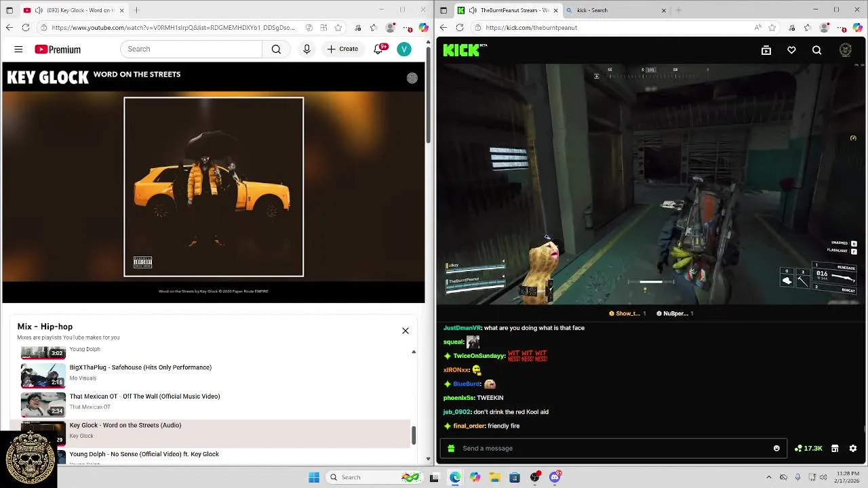This screenshot has width=868, height=488.
Task: Open tab actions menu in YouTube window
Action: 9,10
